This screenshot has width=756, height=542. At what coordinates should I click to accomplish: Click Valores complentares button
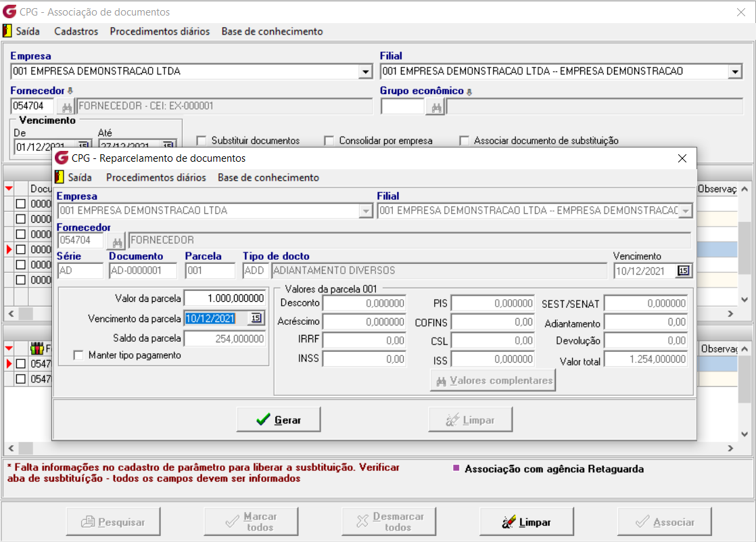(493, 380)
